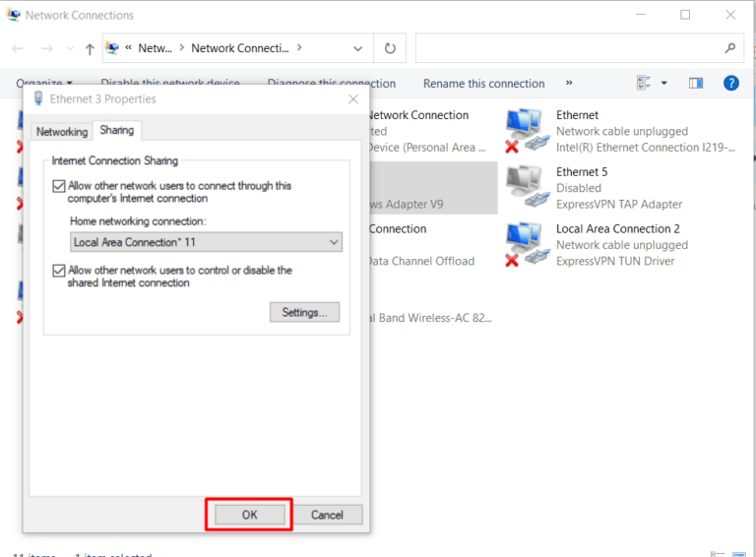Click Network Connecti... breadcrumb segment
Screen dimensions: 756x557
pyautogui.click(x=239, y=48)
